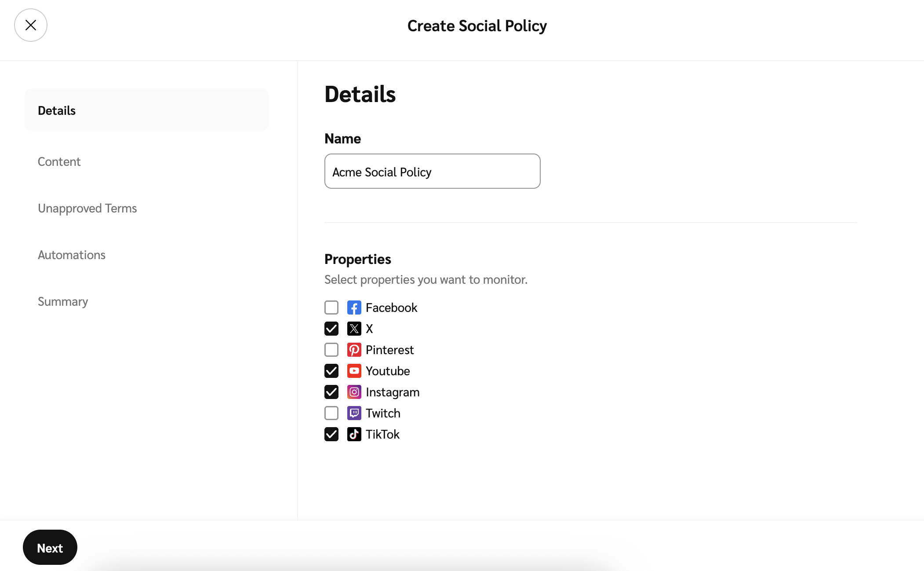Image resolution: width=924 pixels, height=571 pixels.
Task: Click the Pinterest logo icon
Action: (x=354, y=350)
